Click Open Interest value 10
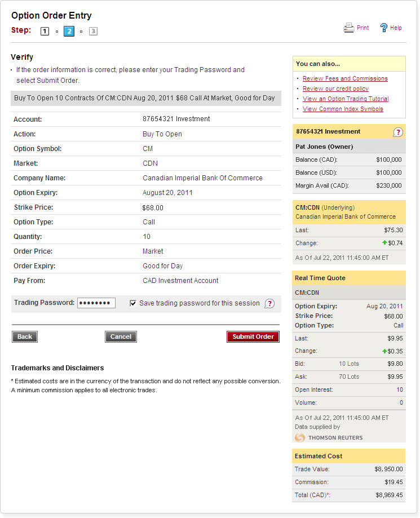Viewport: 420px width, 518px height. coord(400,390)
